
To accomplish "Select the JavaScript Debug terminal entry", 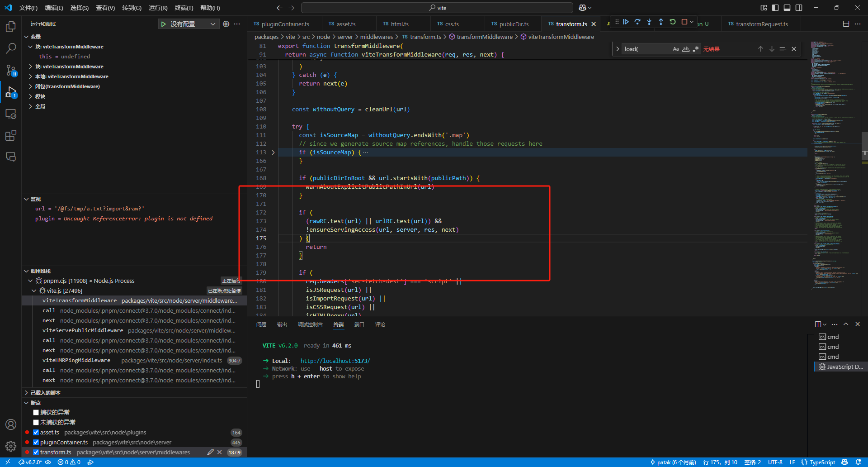I will tap(841, 367).
